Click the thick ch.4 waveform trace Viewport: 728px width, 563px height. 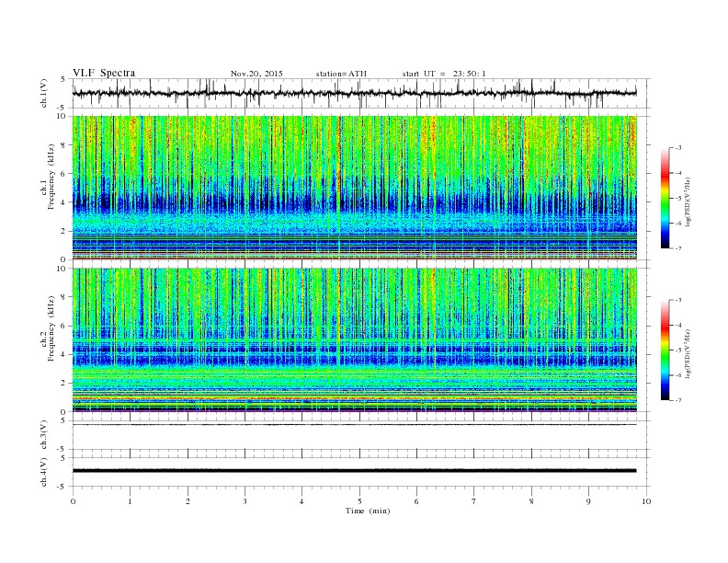point(354,471)
